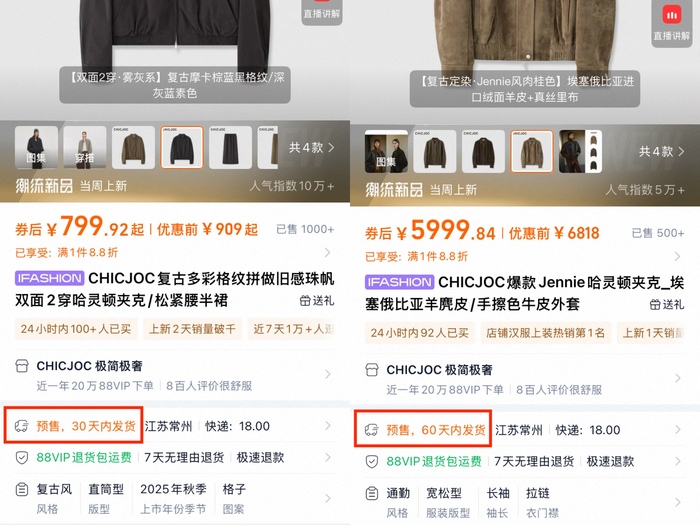The width and height of the screenshot is (700, 525).
Task: Open the 送礼 gift icon on the right product
Action: 655,305
